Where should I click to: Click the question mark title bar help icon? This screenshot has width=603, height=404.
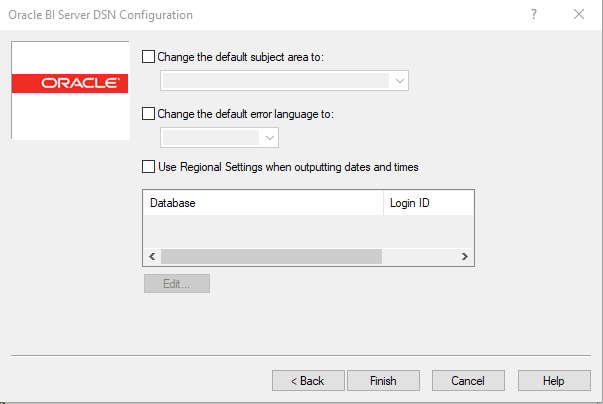[x=534, y=15]
